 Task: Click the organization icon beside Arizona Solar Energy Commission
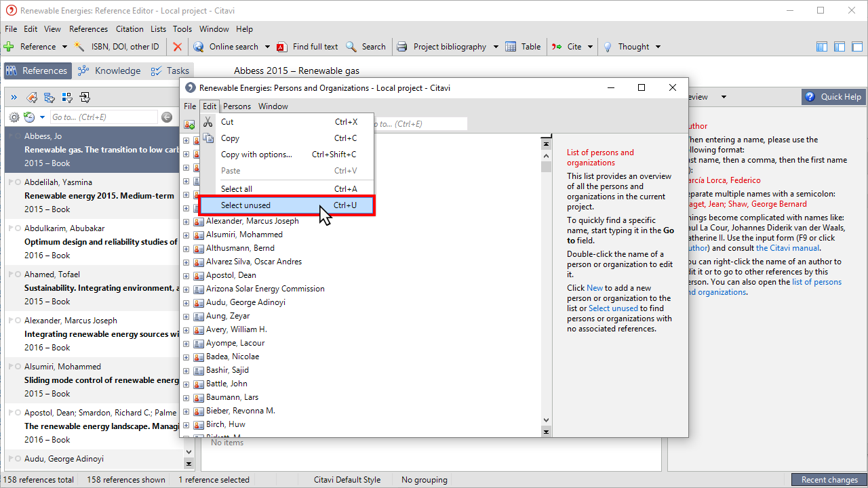tap(199, 289)
